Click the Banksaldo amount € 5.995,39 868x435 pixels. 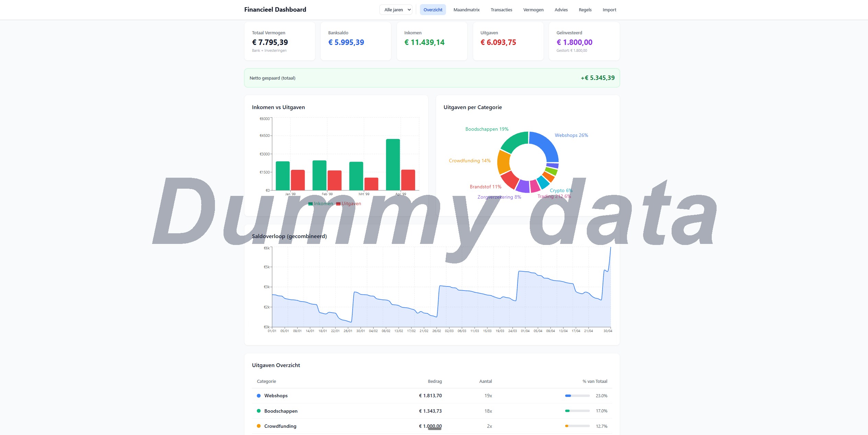click(x=346, y=42)
